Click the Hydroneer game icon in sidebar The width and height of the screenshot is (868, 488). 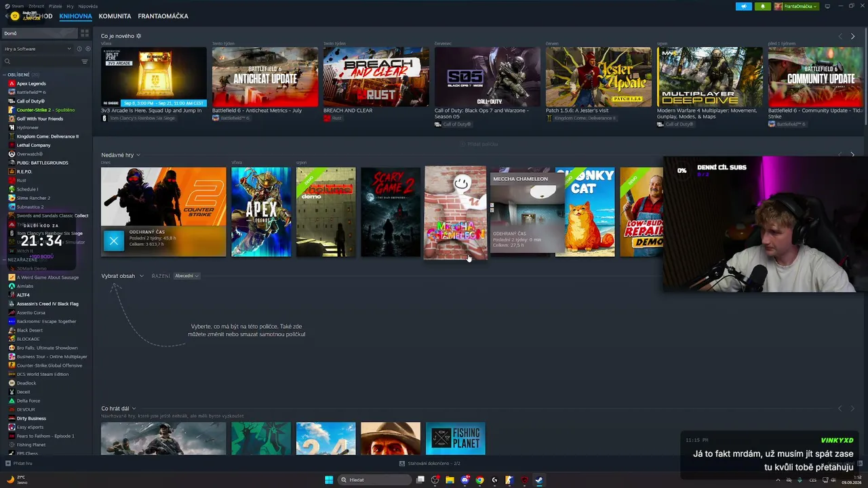tap(12, 127)
